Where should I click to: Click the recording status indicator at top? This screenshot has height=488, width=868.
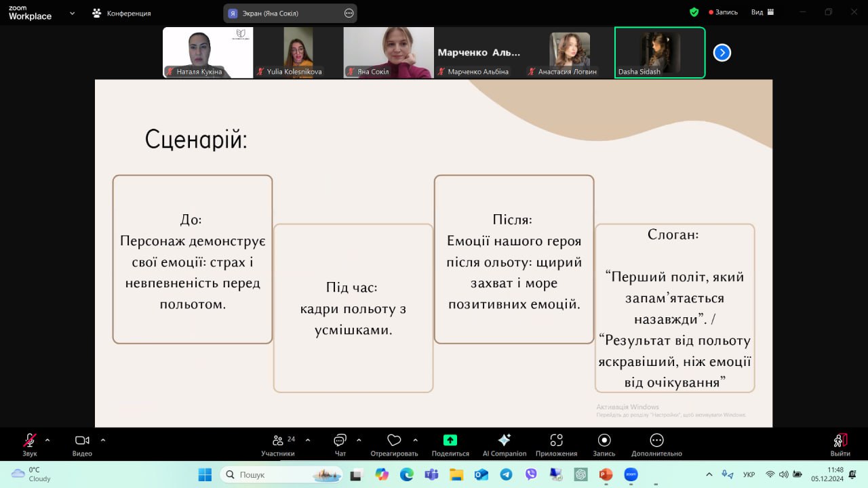(x=723, y=12)
